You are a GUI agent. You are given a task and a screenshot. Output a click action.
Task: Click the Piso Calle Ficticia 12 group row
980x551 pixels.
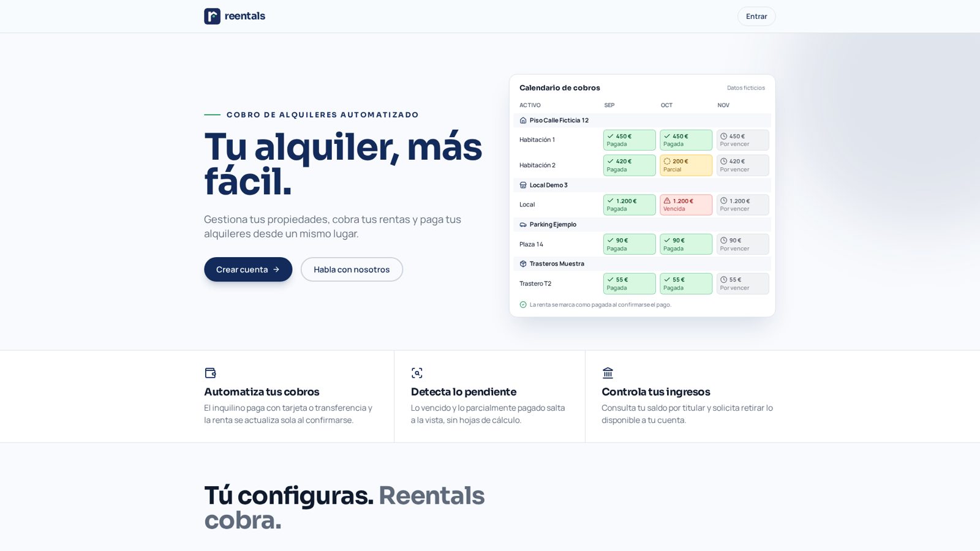coord(642,121)
